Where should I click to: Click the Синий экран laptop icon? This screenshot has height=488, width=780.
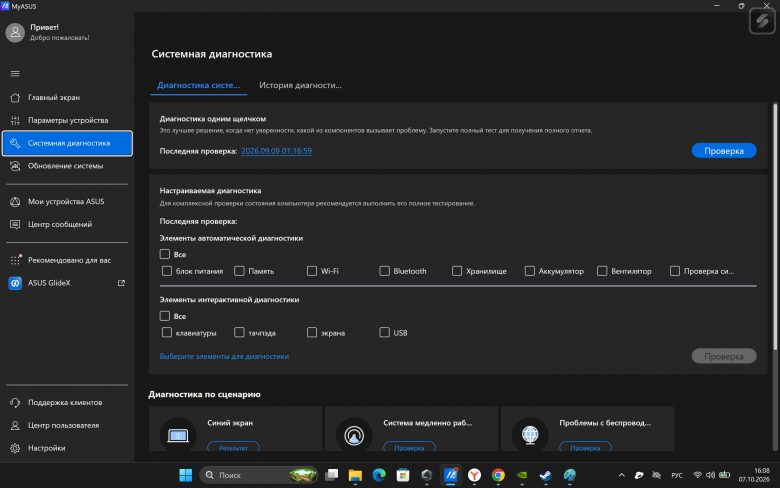[178, 436]
